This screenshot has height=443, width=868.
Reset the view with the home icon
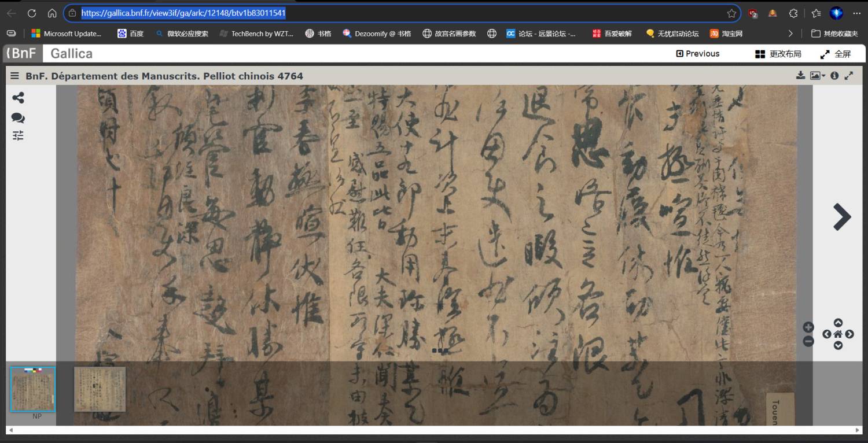coord(838,334)
